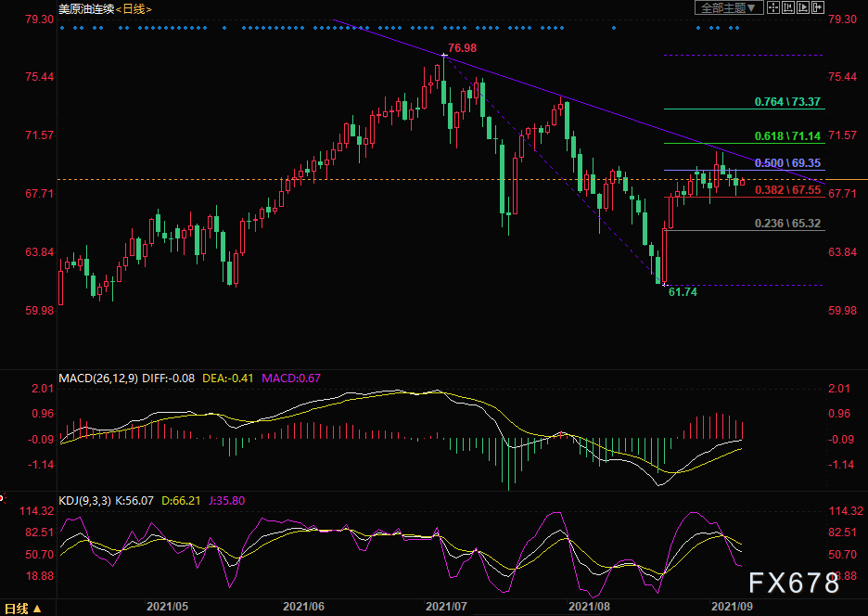The height and width of the screenshot is (616, 868).
Task: Click the MACD:0.67 readout
Action: (291, 379)
